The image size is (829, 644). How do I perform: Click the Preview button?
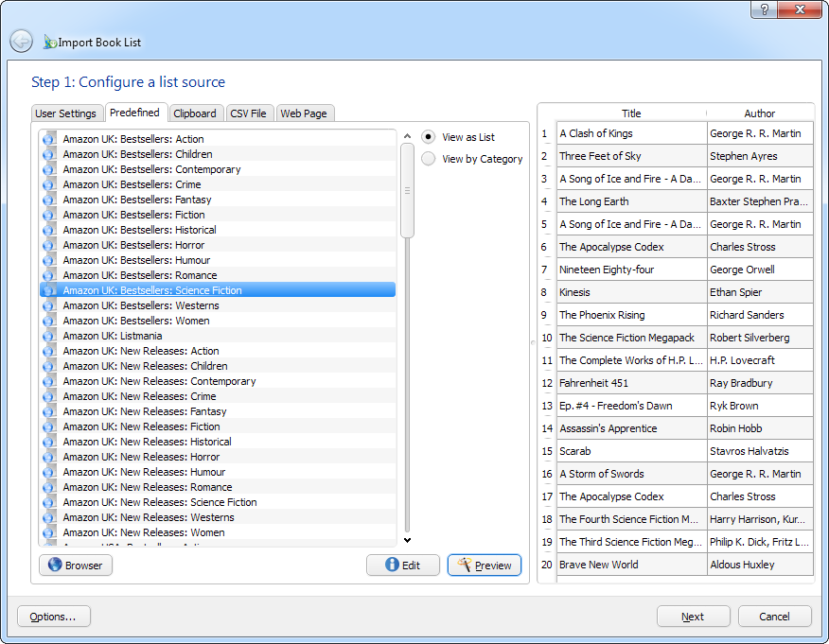tap(485, 566)
